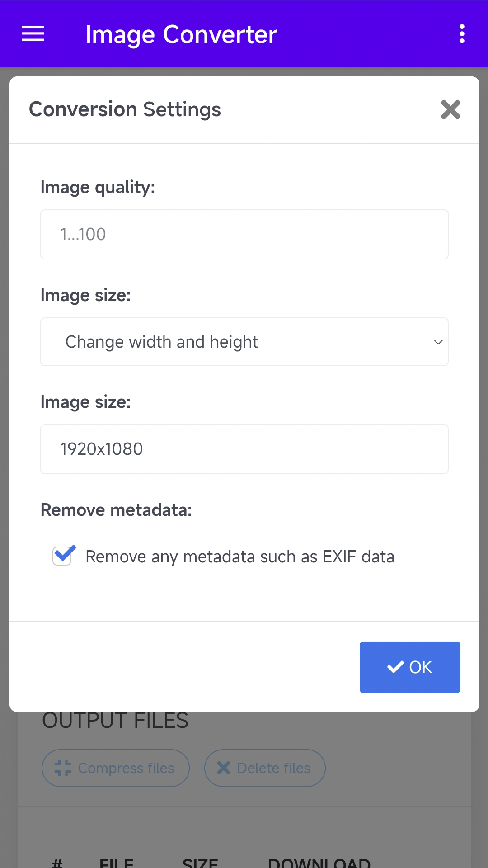Open the hamburger navigation menu
488x868 pixels.
tap(33, 34)
